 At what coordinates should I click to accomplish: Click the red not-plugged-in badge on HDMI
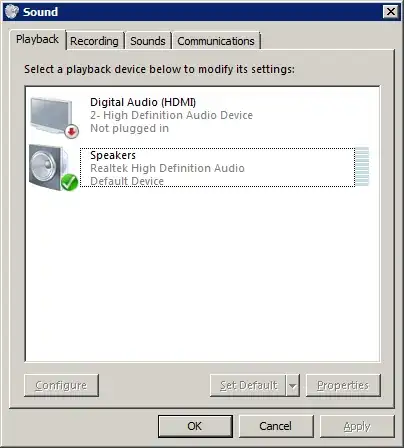71,131
